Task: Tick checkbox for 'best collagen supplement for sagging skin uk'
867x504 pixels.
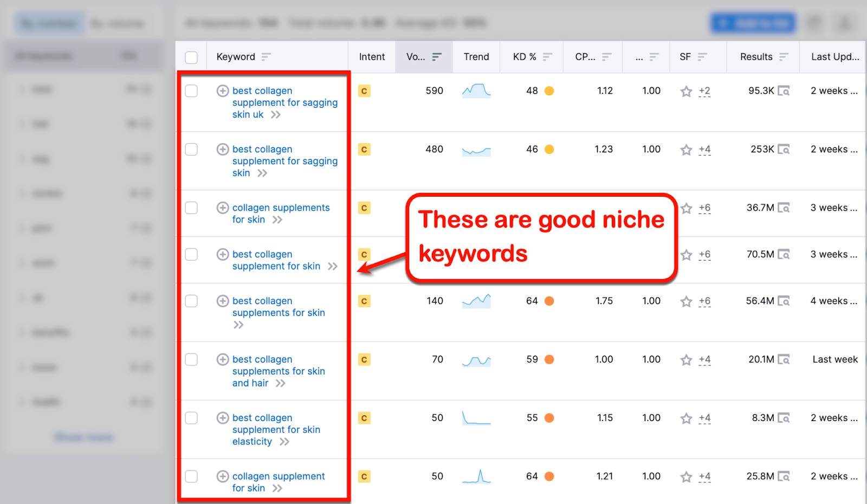Action: tap(191, 91)
